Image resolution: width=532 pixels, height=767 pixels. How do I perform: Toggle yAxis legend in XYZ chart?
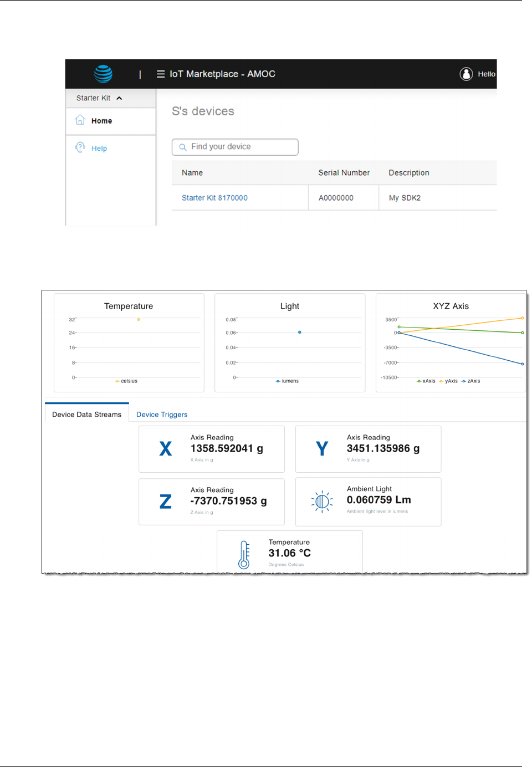[448, 381]
